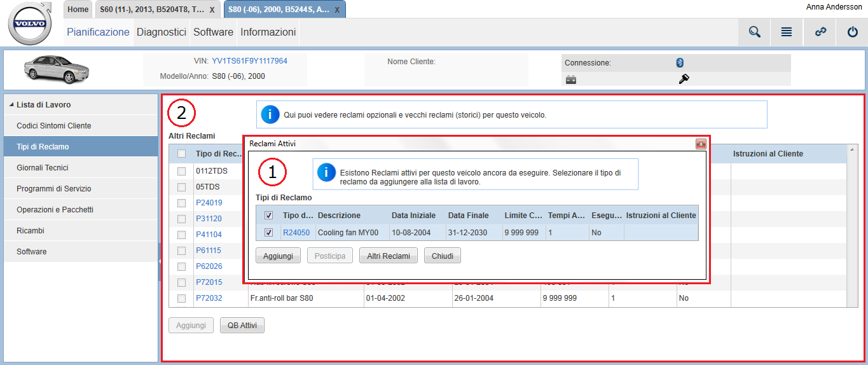
Task: Click the Bluetooth connection icon
Action: 679,62
